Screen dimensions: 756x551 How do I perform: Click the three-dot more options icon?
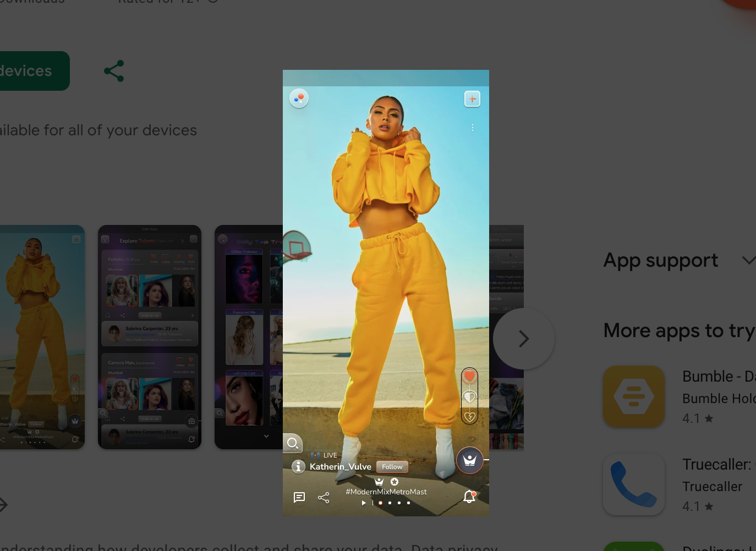point(472,128)
